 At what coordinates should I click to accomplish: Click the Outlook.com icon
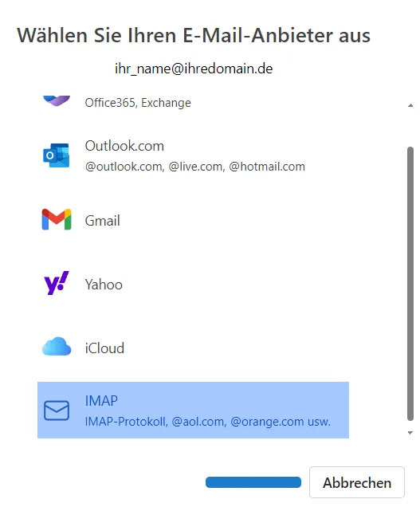[56, 155]
